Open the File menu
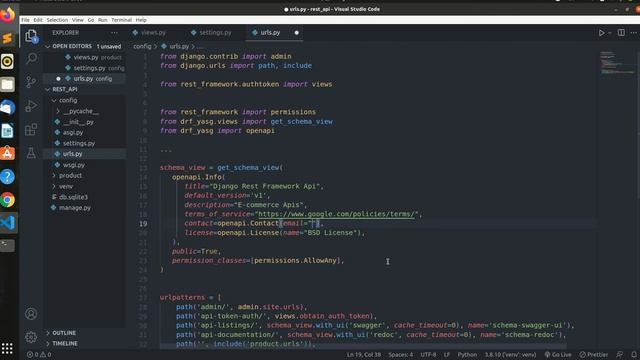 click(25, 20)
